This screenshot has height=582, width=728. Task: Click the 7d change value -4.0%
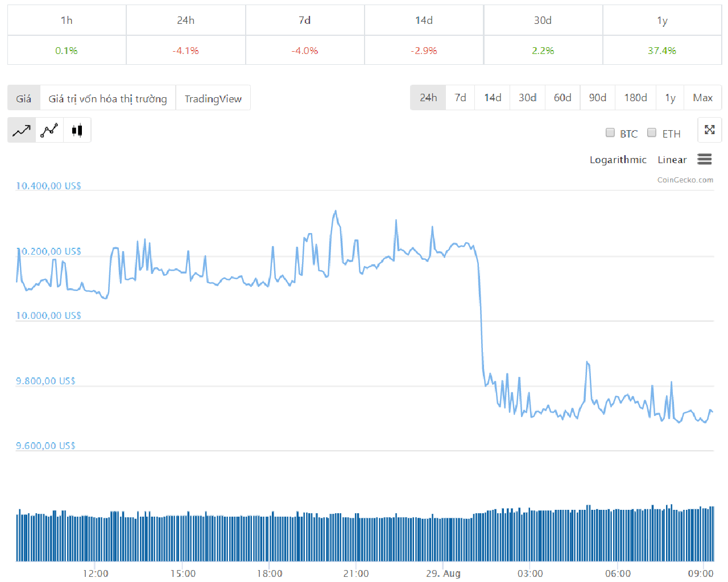coord(305,51)
